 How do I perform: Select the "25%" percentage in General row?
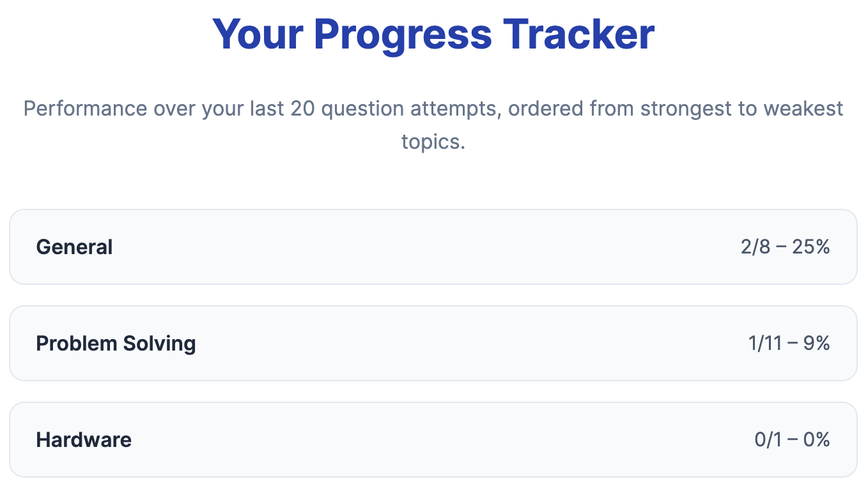tap(811, 247)
